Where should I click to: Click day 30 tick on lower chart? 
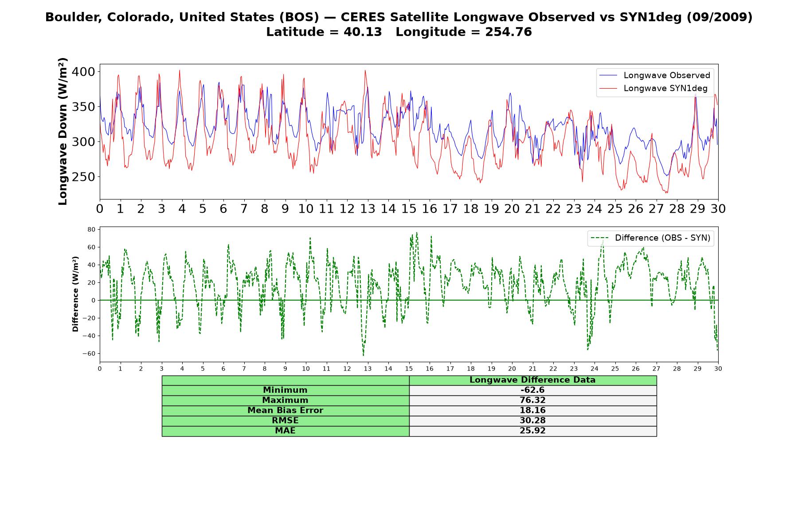[718, 368]
